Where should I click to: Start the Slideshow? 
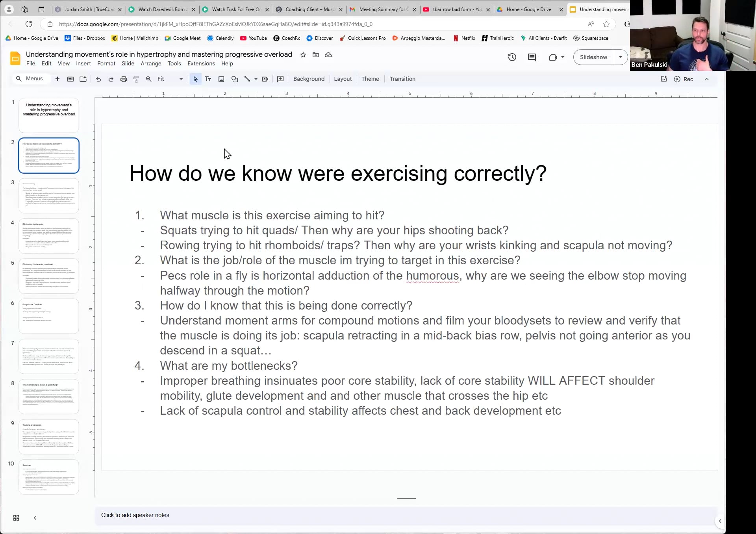[593, 57]
